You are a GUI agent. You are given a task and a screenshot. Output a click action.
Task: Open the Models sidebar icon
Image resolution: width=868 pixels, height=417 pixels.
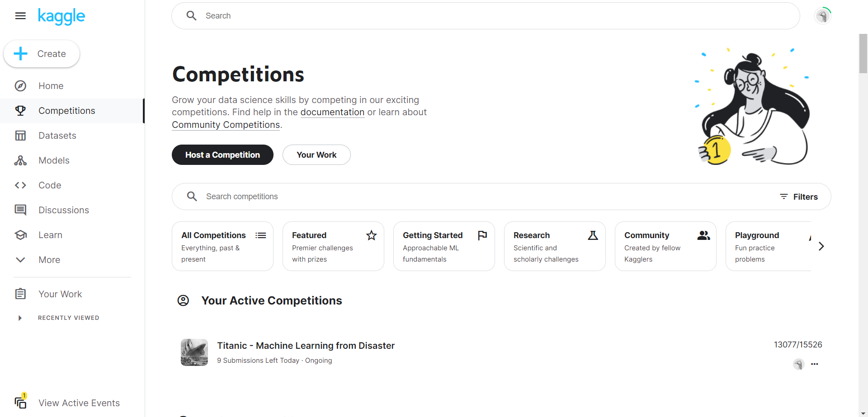click(20, 160)
